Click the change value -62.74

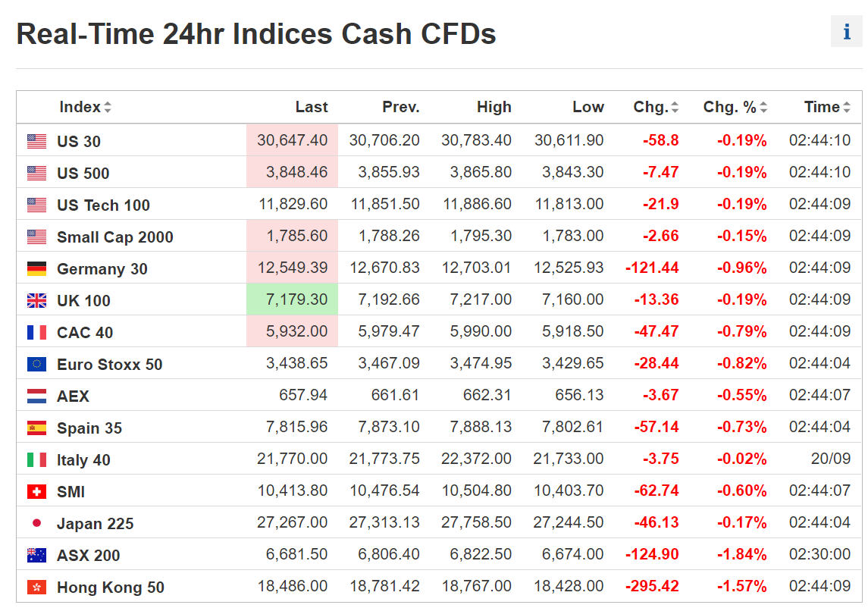[x=656, y=490]
